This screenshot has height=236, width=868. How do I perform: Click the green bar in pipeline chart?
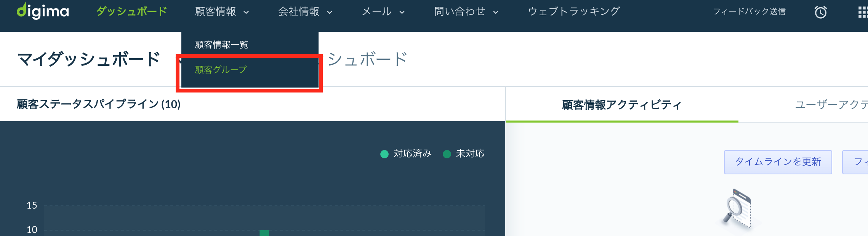pos(264,233)
